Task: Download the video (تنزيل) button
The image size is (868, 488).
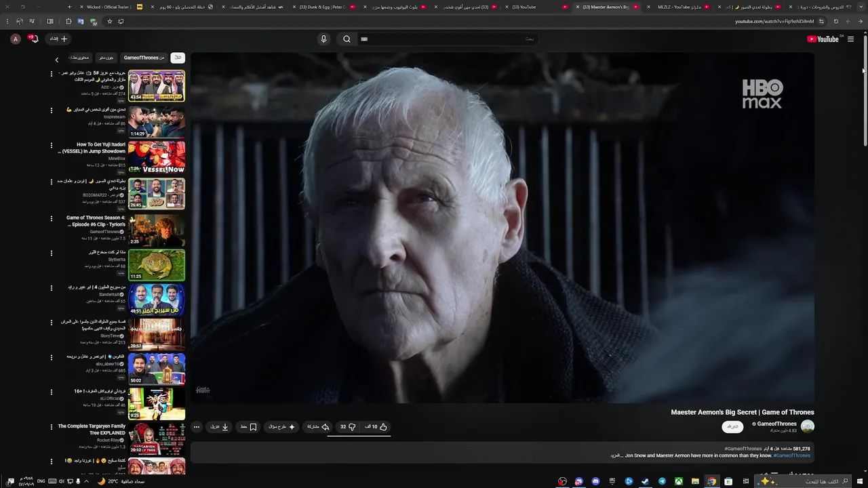Action: [x=220, y=427]
